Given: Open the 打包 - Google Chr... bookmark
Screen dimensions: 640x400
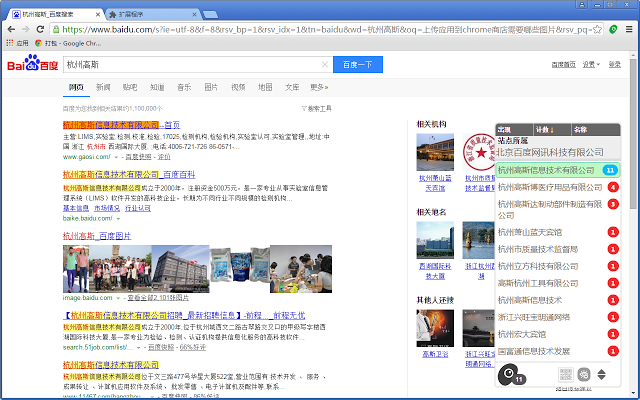Looking at the screenshot, I should pyautogui.click(x=68, y=43).
